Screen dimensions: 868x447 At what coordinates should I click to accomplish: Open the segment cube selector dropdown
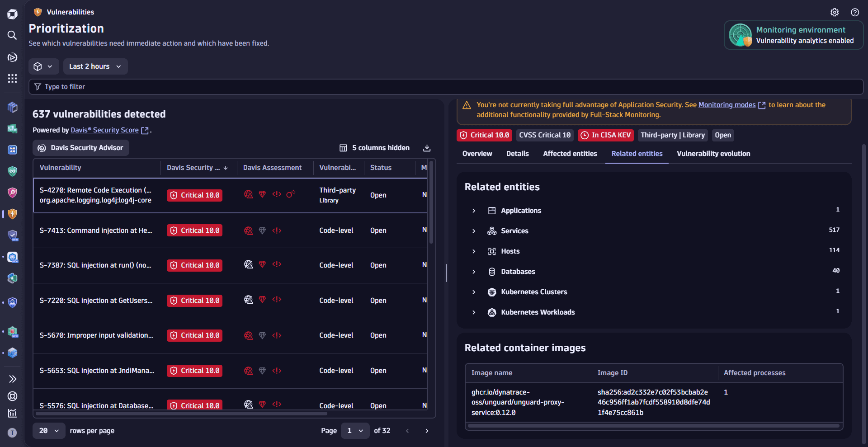[x=43, y=66]
